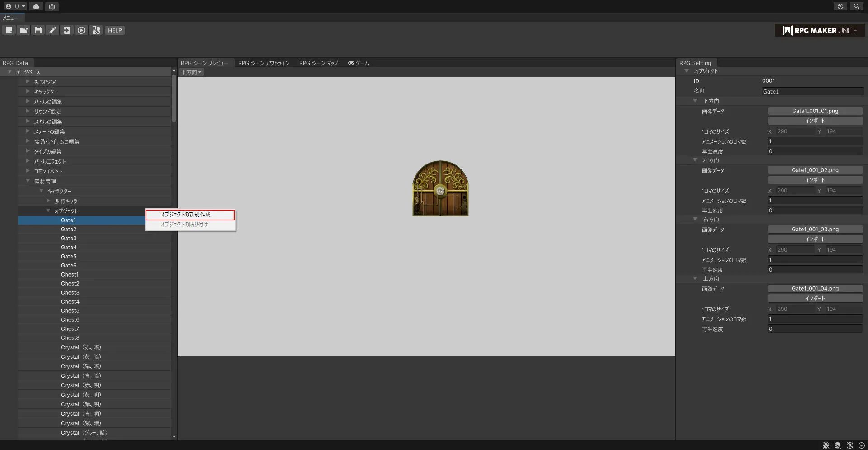
Task: Click Gate1_001_02.png image data button
Action: tap(815, 170)
